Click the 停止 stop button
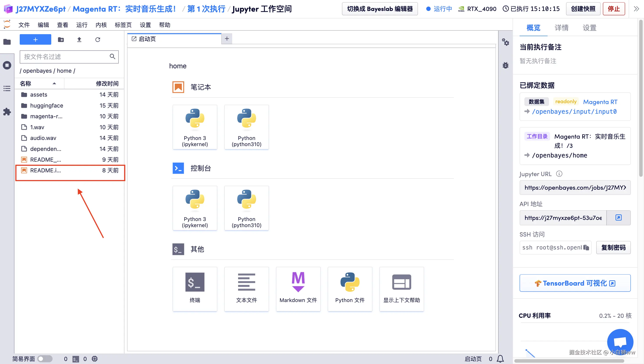Screen dimensions: 644x364 (614, 9)
